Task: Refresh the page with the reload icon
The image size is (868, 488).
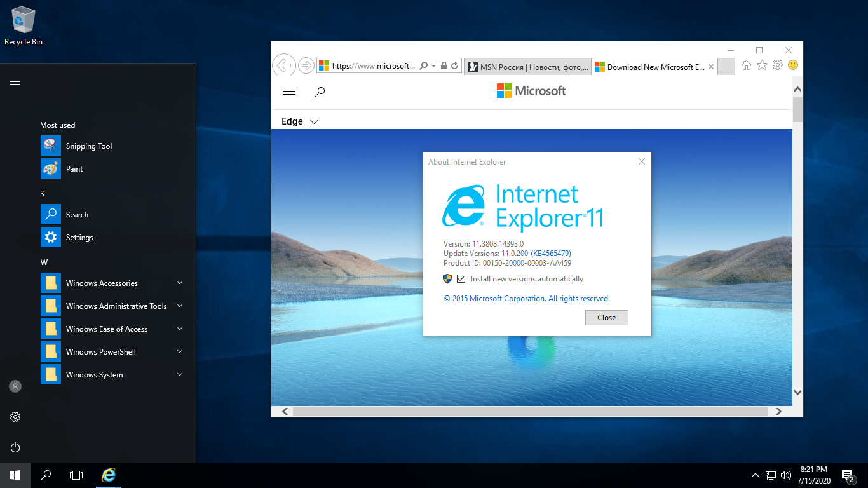Action: [x=454, y=65]
